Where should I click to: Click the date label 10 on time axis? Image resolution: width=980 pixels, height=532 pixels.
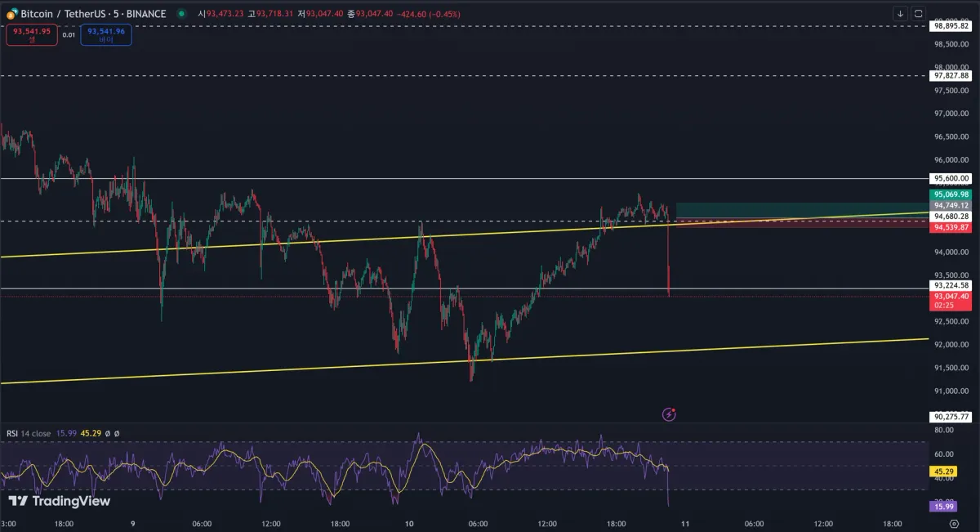[409, 524]
